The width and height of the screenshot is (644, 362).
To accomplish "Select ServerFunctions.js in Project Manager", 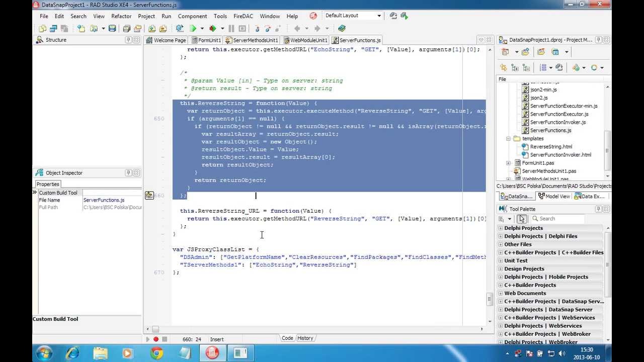I will click(x=550, y=130).
